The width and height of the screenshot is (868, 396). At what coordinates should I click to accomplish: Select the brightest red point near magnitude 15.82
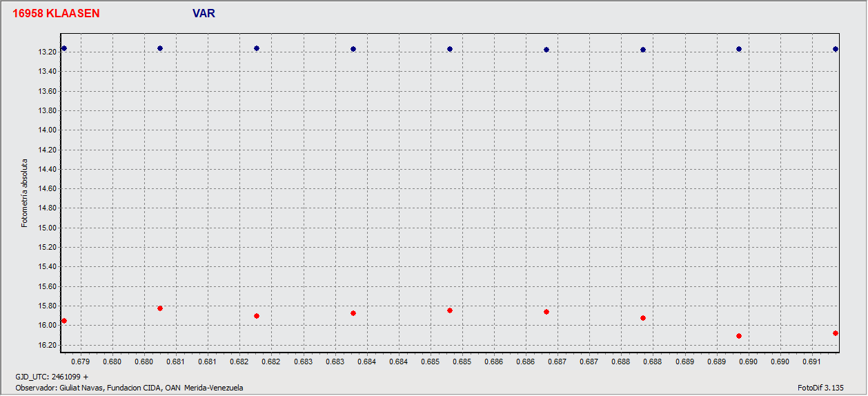click(160, 308)
